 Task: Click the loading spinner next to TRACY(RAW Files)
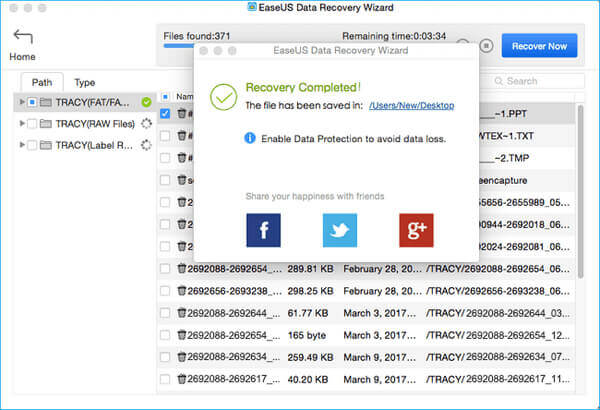[x=146, y=124]
